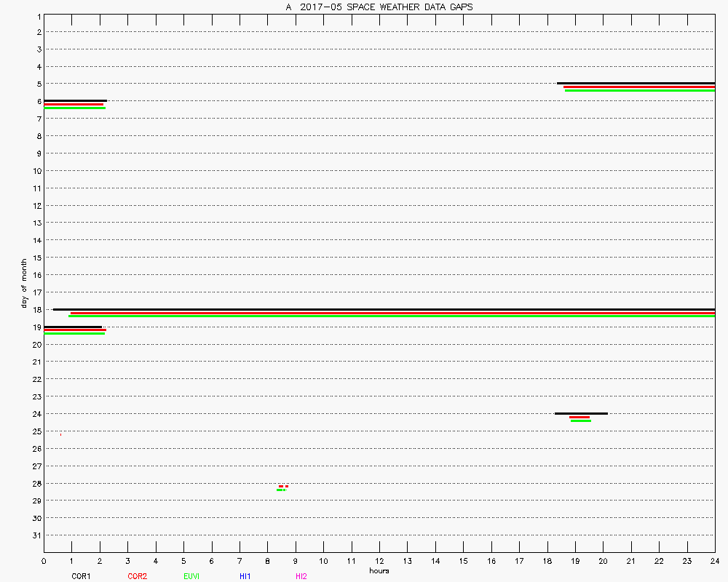
Task: Click the small red dashed gap on day 28
Action: tap(283, 486)
